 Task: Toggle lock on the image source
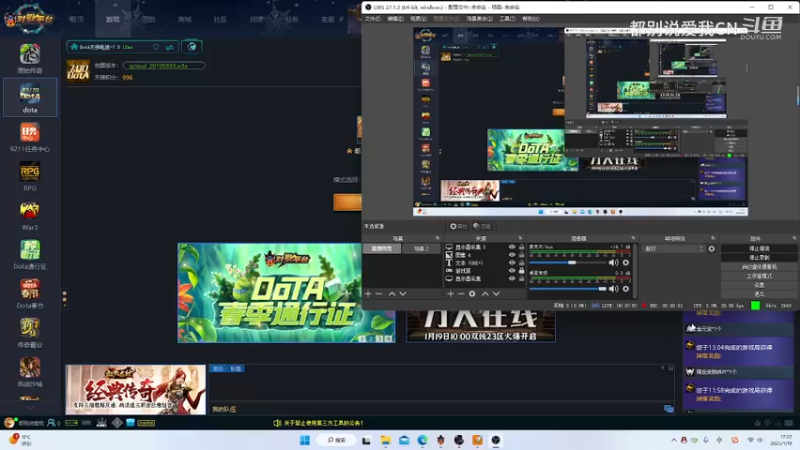coord(521,255)
